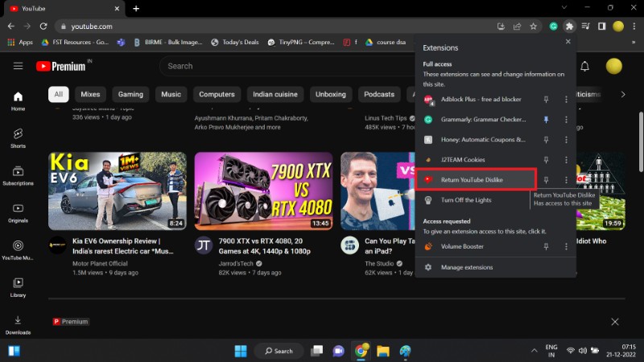Toggle the pin for Volume Booster
The image size is (644, 362).
tap(547, 247)
